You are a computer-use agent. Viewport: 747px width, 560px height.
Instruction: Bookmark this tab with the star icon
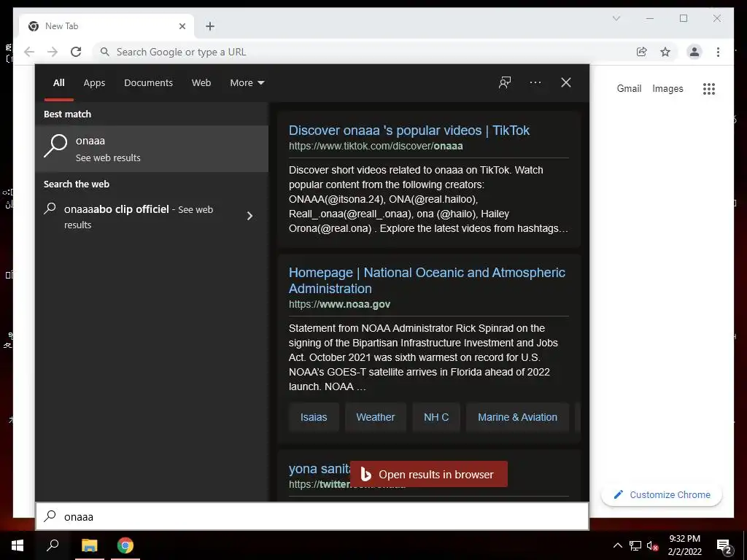click(x=665, y=52)
